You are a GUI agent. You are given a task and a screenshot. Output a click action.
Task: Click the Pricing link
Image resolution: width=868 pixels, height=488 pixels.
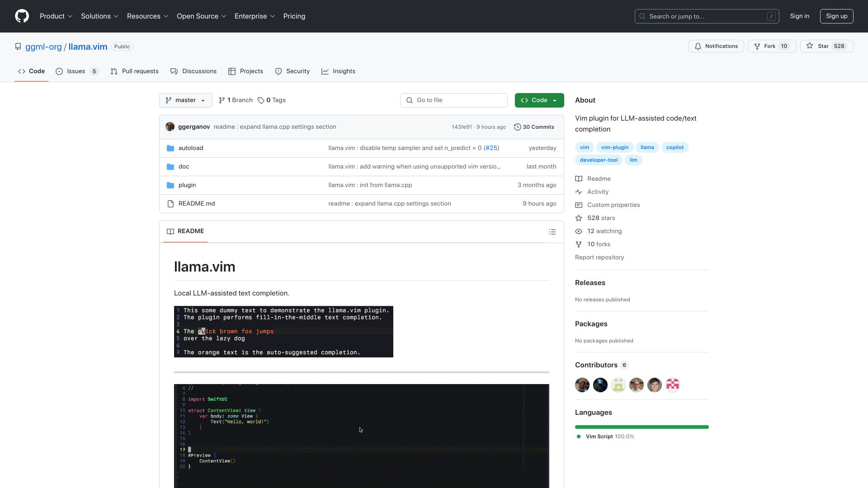(294, 16)
